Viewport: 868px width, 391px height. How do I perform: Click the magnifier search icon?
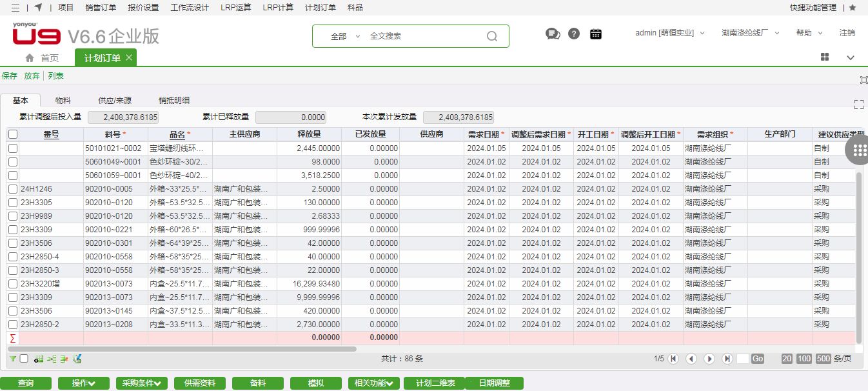click(492, 36)
